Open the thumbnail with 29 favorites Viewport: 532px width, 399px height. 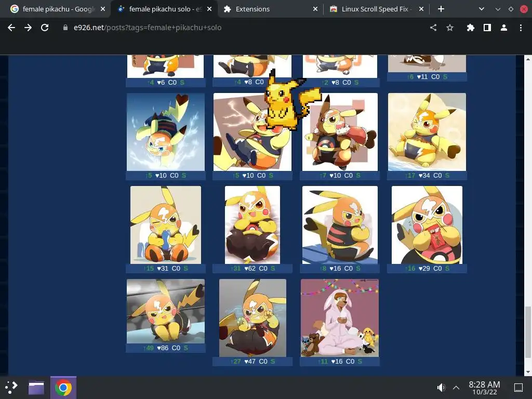(x=427, y=225)
